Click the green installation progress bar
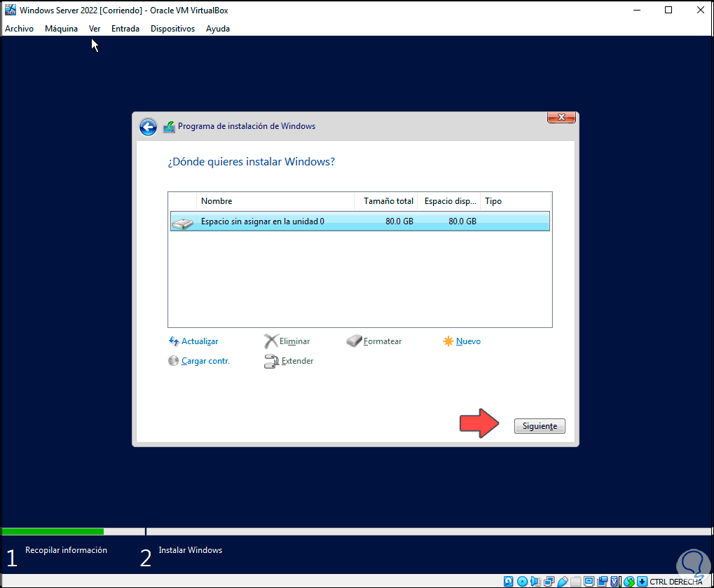Viewport: 714px width, 588px height. coord(53,531)
